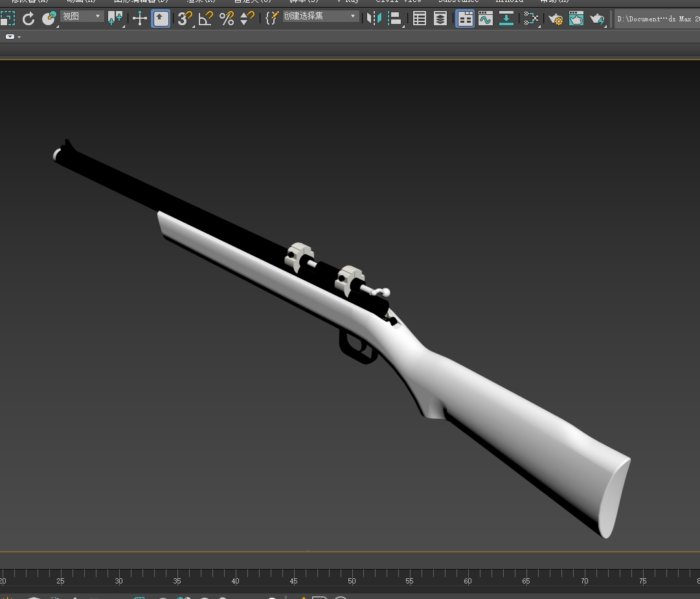Image resolution: width=700 pixels, height=599 pixels.
Task: Select the rear scope mount ring
Action: pos(350,280)
